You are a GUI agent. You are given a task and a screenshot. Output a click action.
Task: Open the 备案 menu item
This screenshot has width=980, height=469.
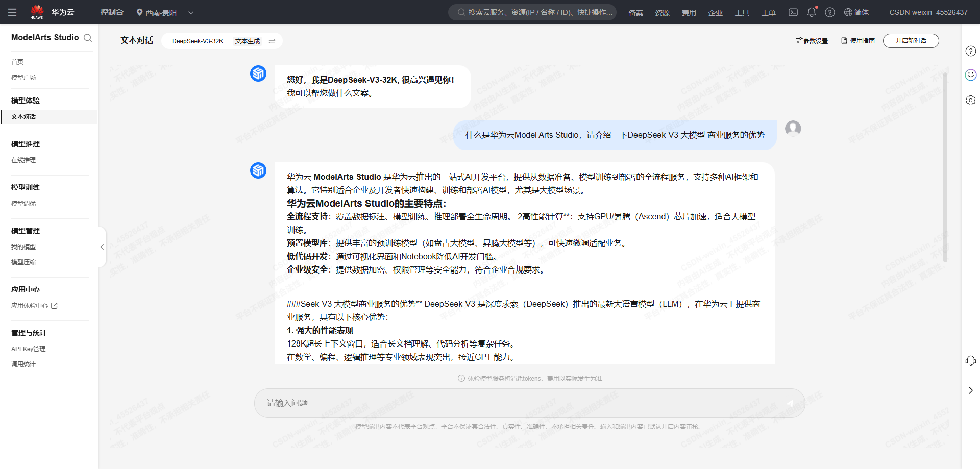635,12
